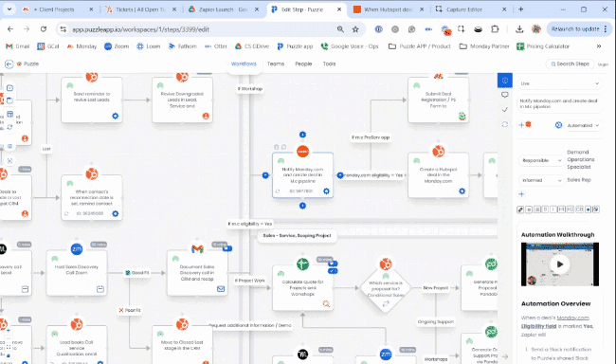Click Zoom logo above 'Host Sales Discovery Call' card
616x364 pixels.
pyautogui.click(x=77, y=248)
